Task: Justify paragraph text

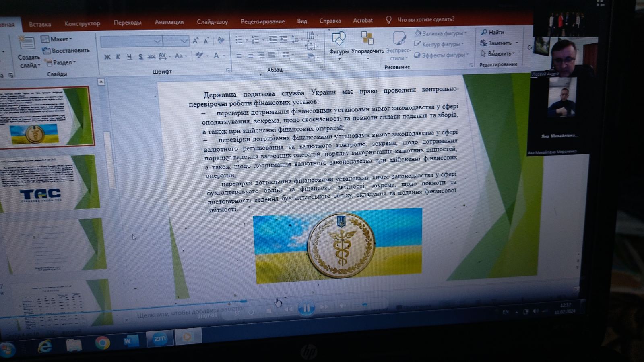Action: [x=271, y=55]
